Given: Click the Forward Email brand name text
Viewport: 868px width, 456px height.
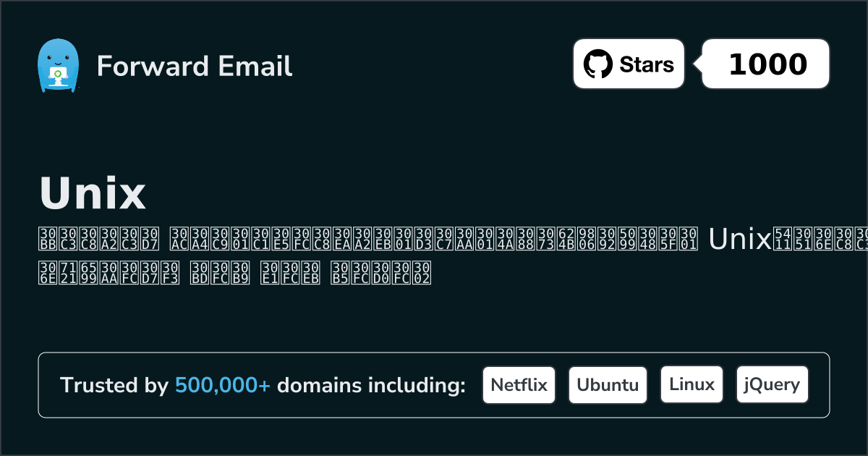Looking at the screenshot, I should [195, 66].
